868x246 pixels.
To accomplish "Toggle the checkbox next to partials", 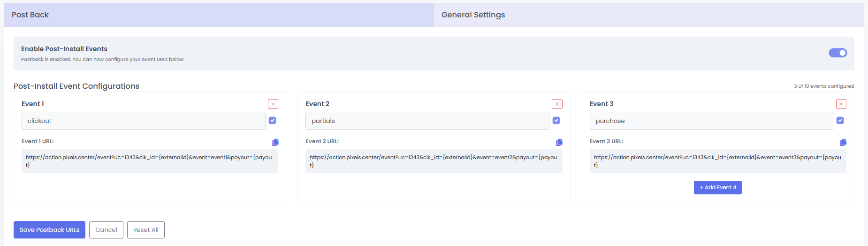I will (556, 121).
